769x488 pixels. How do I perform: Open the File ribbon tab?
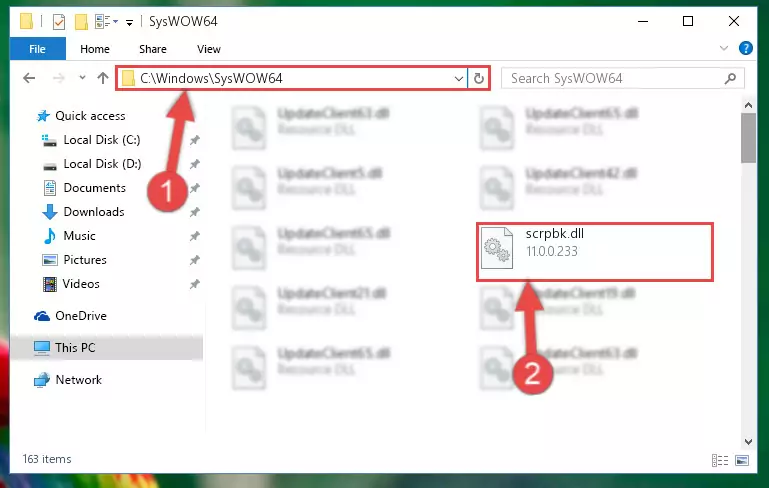38,49
